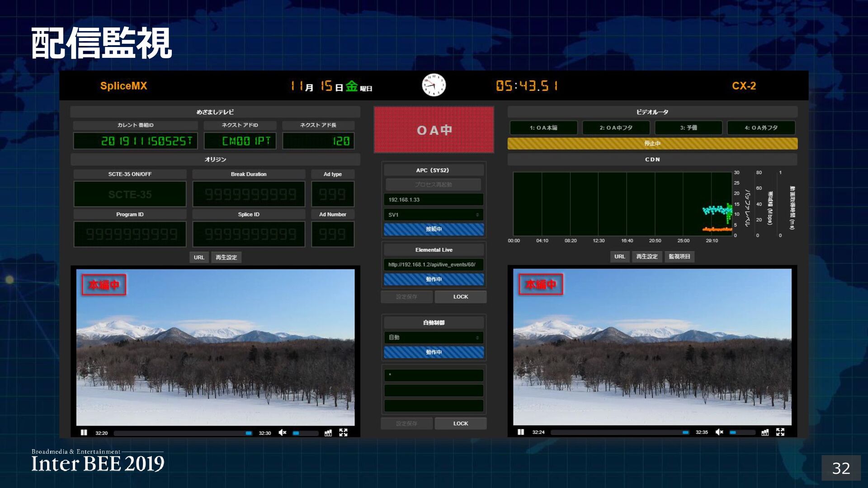868x488 pixels.
Task: Click the 監視項目 button under CDN
Action: tap(679, 257)
